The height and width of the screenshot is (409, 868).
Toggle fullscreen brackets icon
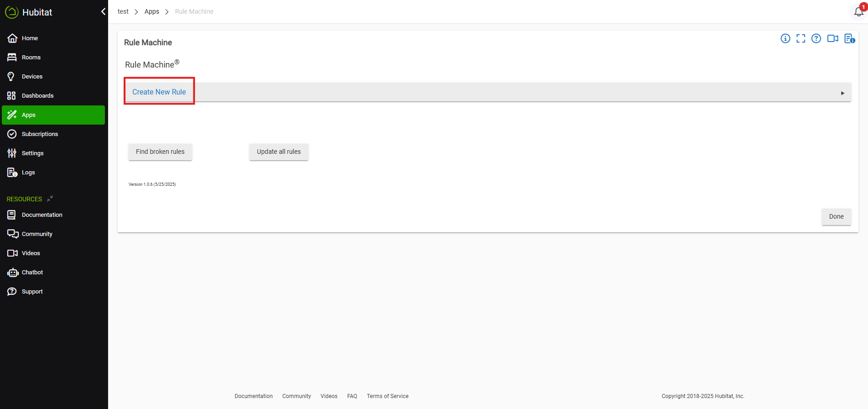[x=801, y=38]
